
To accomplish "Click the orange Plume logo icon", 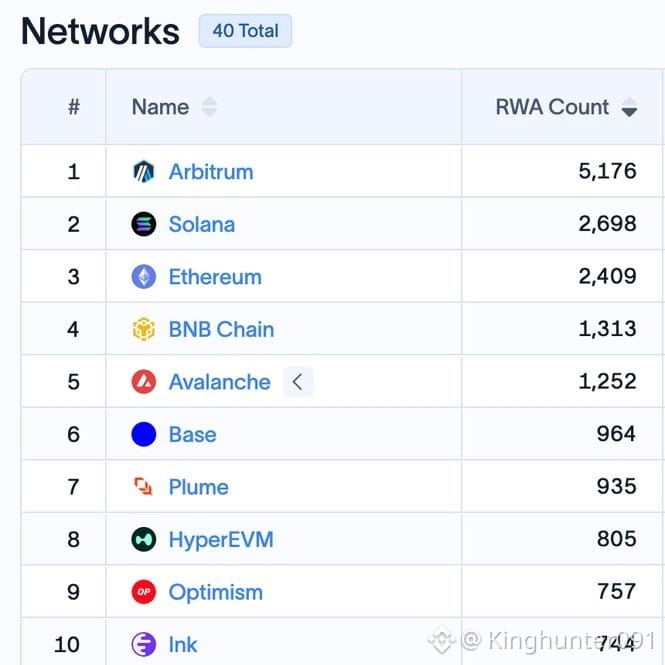I will coord(143,486).
